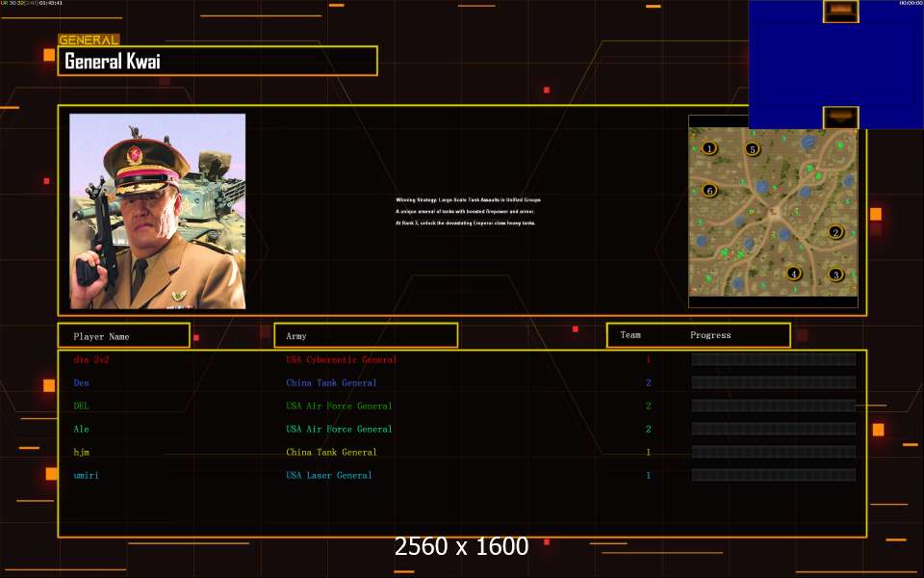Click start position 3 on the map
This screenshot has width=924, height=578.
tap(835, 275)
